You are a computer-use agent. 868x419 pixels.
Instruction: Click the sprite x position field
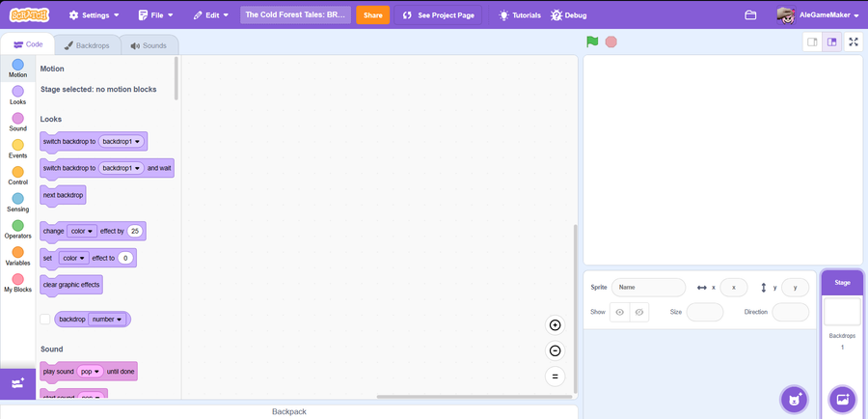click(x=734, y=288)
